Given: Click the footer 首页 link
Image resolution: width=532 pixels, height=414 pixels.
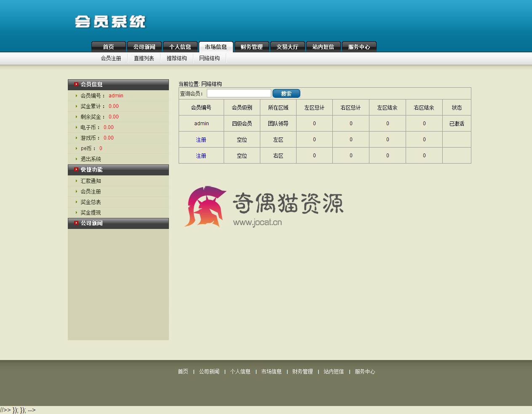Looking at the screenshot, I should pyautogui.click(x=183, y=371).
